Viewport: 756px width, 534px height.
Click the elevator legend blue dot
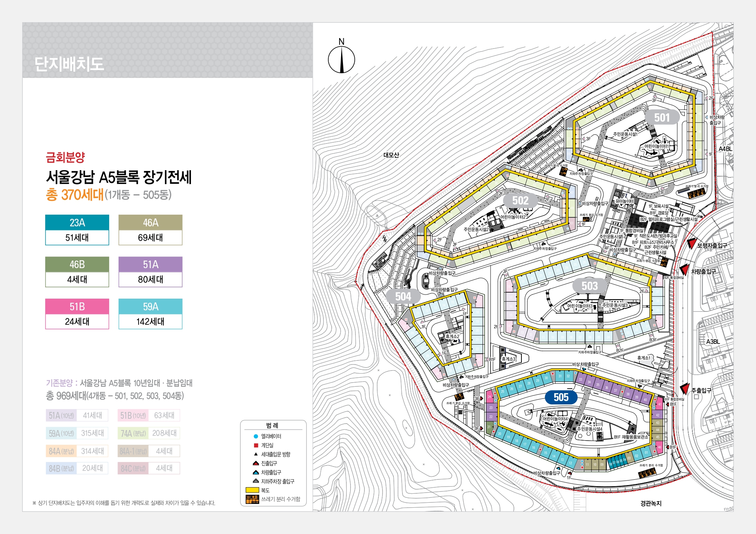pos(256,436)
